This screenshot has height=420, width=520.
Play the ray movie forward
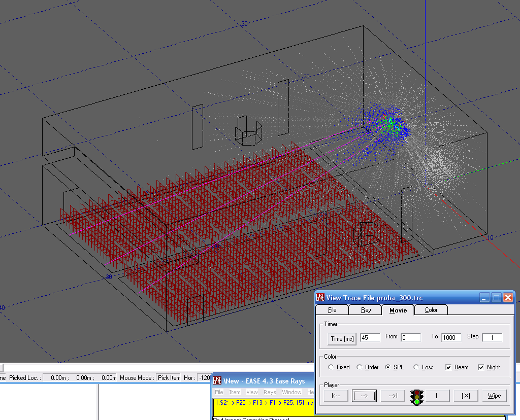point(364,396)
